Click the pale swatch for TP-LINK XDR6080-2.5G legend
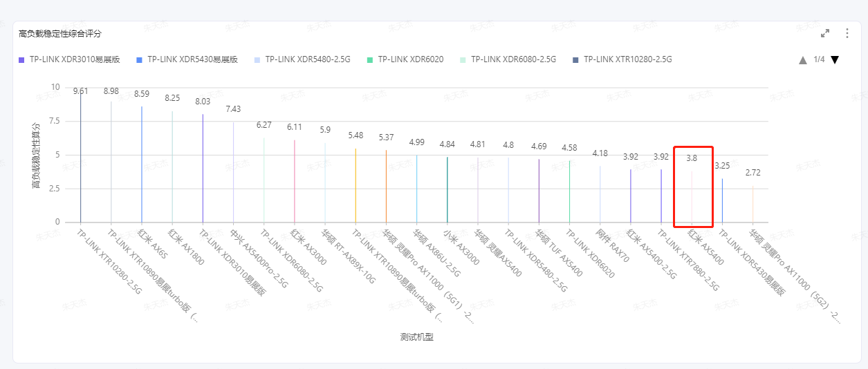The width and height of the screenshot is (868, 369). click(463, 60)
